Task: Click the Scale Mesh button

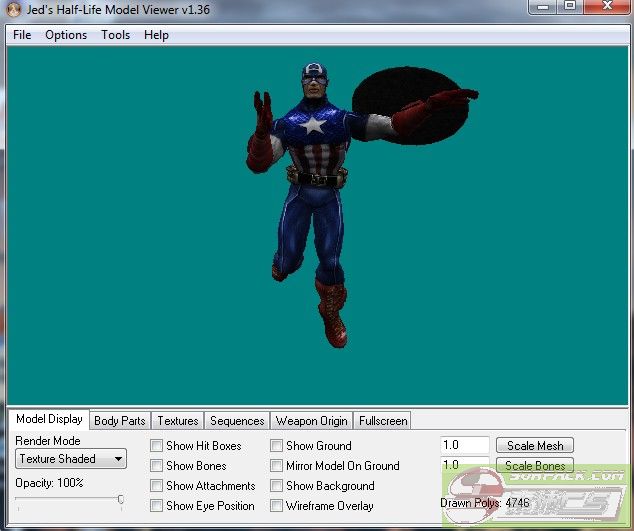Action: click(535, 446)
